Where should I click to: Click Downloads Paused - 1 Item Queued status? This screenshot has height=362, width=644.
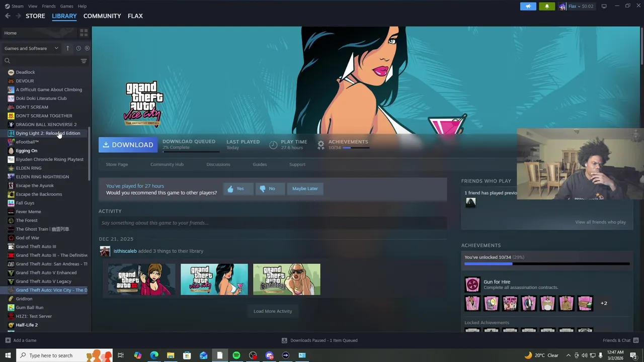pyautogui.click(x=324, y=340)
